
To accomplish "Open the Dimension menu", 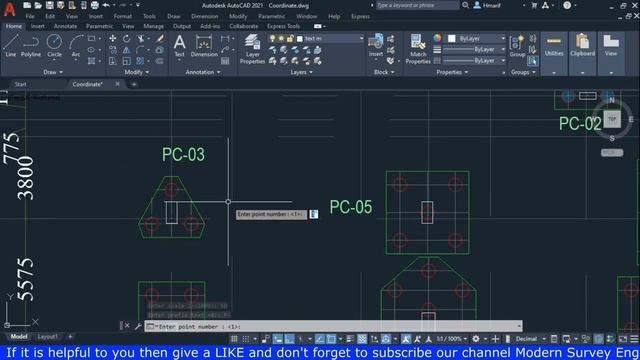I will (204, 16).
